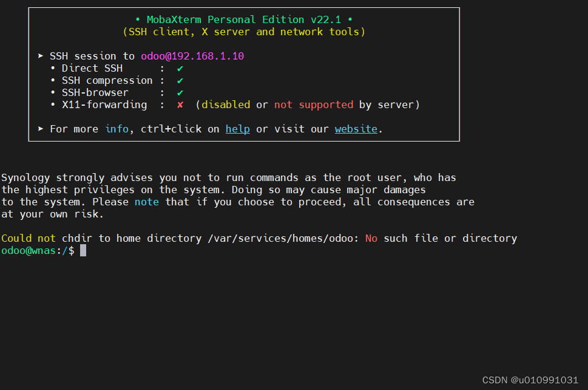Click the highlighted "note" word in Synology warning
Viewport: 588px width, 390px height.
point(146,202)
